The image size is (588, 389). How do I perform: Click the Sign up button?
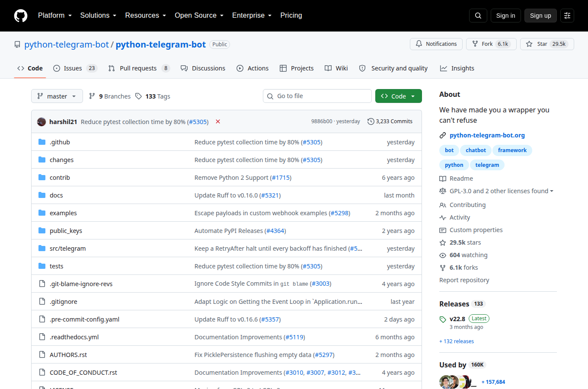tap(540, 16)
